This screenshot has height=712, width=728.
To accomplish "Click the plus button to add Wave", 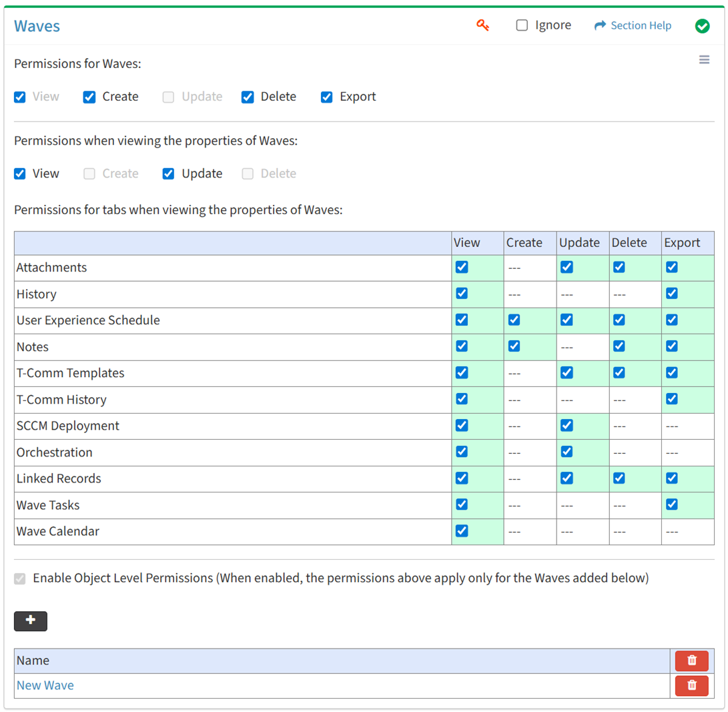I will (31, 621).
